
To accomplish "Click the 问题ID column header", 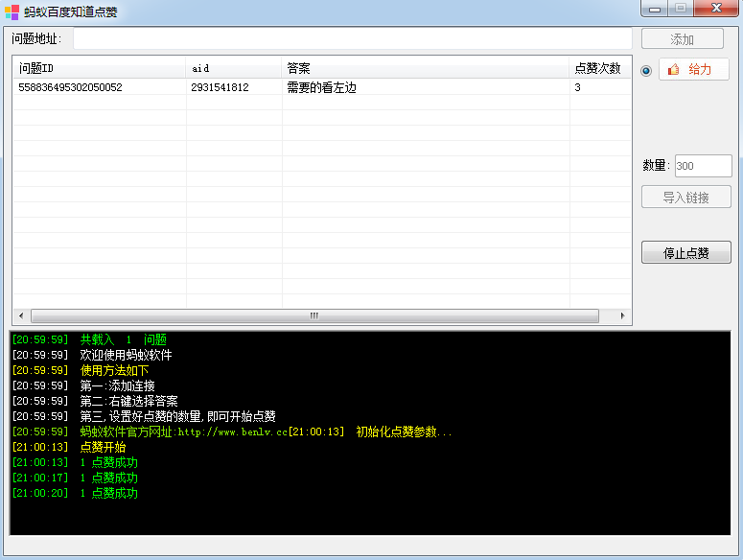I will pyautogui.click(x=99, y=68).
